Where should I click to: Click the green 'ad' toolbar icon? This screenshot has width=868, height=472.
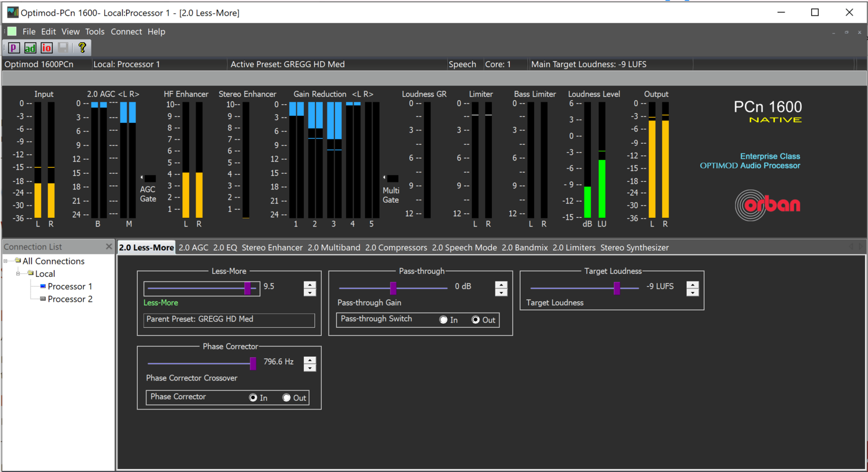click(x=30, y=48)
